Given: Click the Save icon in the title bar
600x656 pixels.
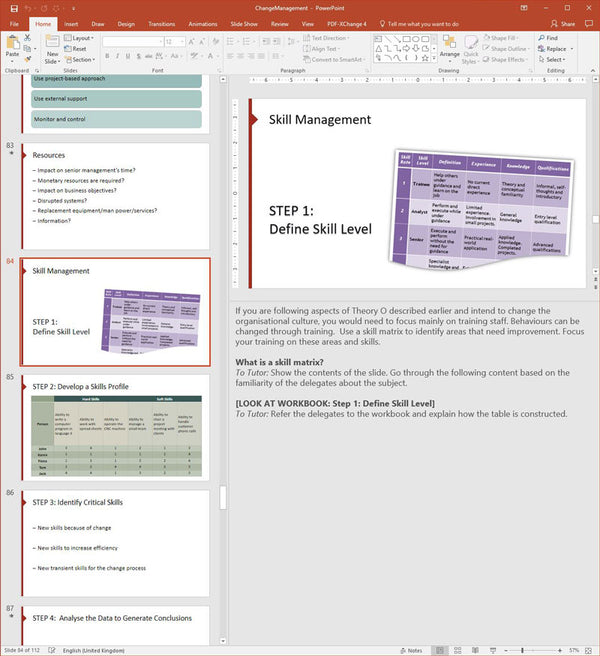Looking at the screenshot, I should click(14, 8).
